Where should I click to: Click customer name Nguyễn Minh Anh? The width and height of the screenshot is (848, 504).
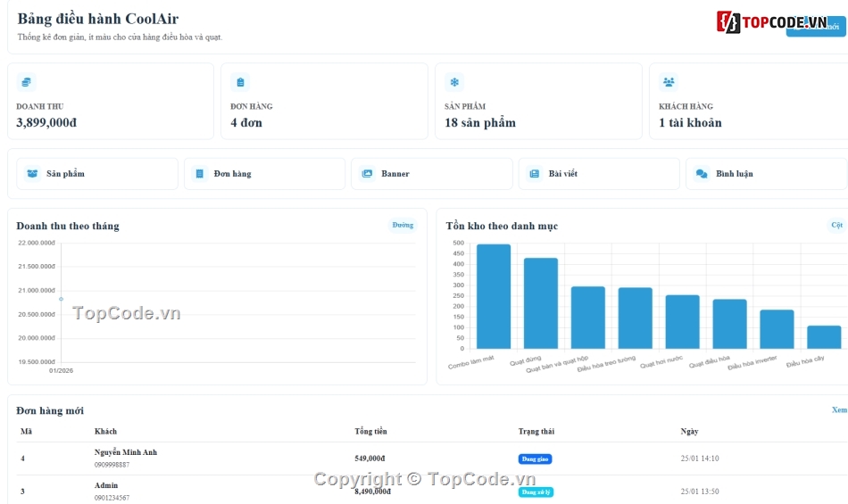(126, 452)
